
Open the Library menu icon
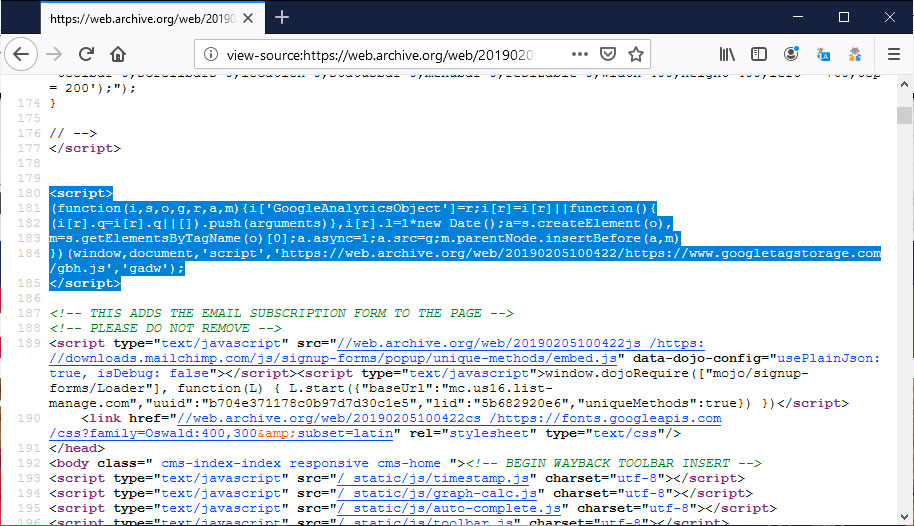click(x=726, y=54)
